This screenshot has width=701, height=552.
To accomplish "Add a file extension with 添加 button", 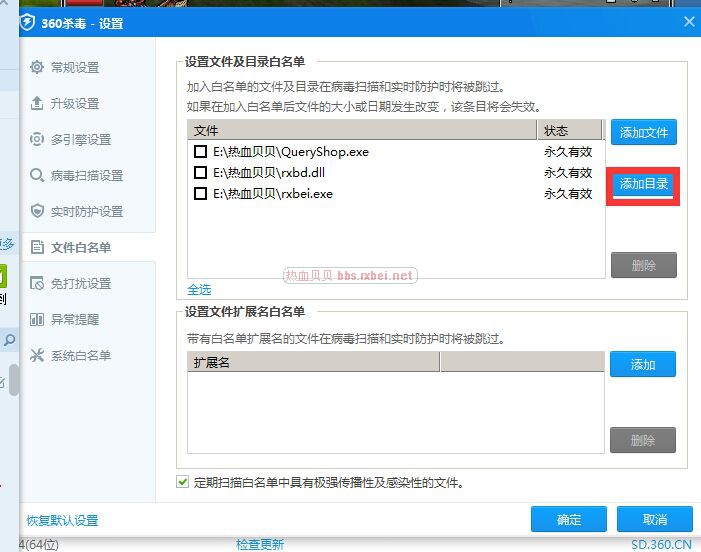I will pos(642,365).
